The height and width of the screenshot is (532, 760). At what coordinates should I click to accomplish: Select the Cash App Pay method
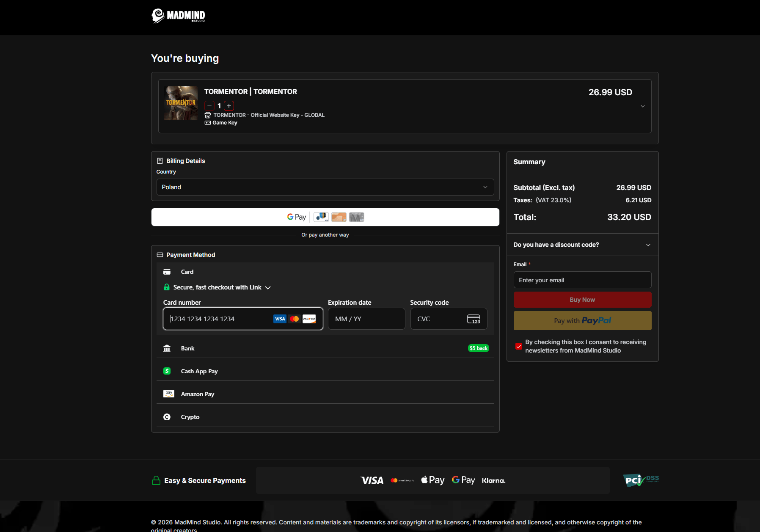(325, 371)
